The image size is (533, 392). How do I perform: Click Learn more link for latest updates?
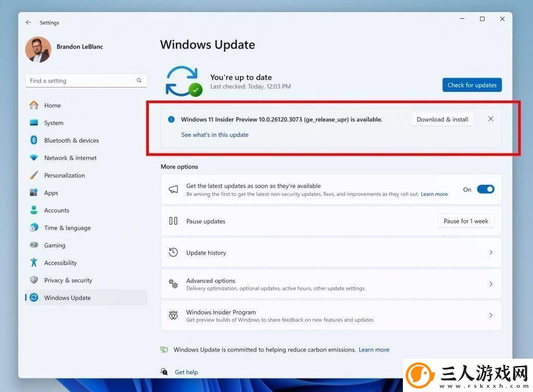tap(434, 194)
